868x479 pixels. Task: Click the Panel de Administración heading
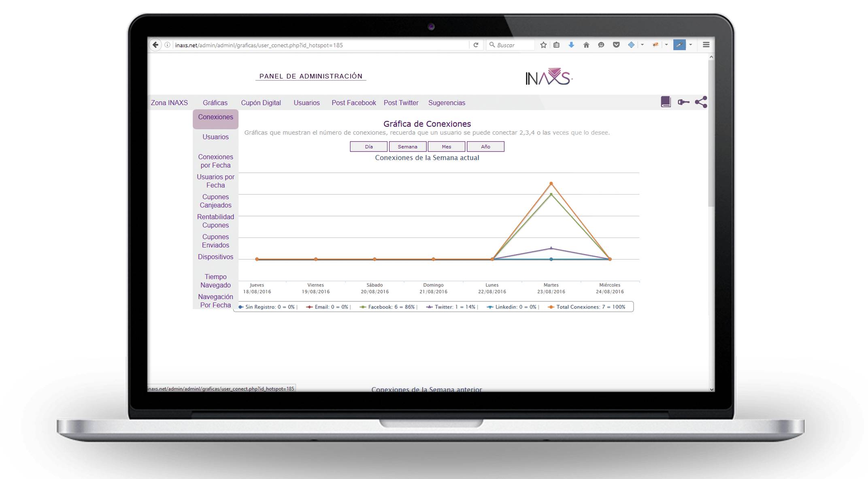click(x=311, y=76)
